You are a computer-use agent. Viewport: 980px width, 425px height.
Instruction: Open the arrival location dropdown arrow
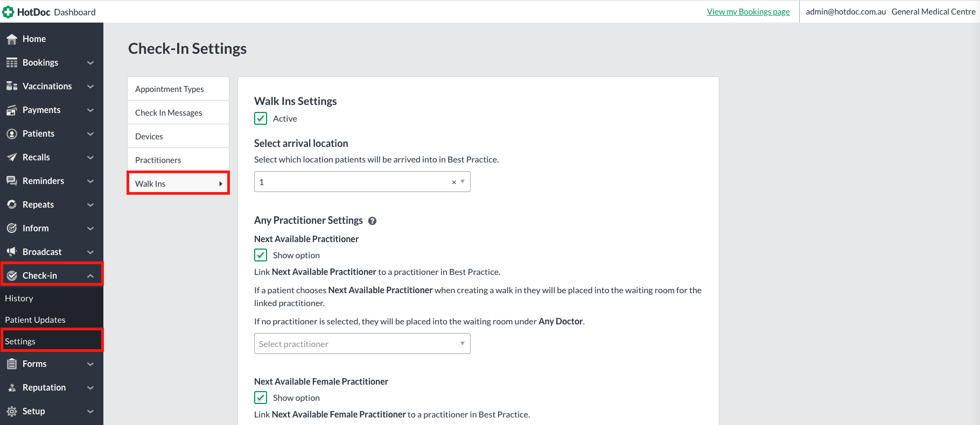tap(463, 182)
